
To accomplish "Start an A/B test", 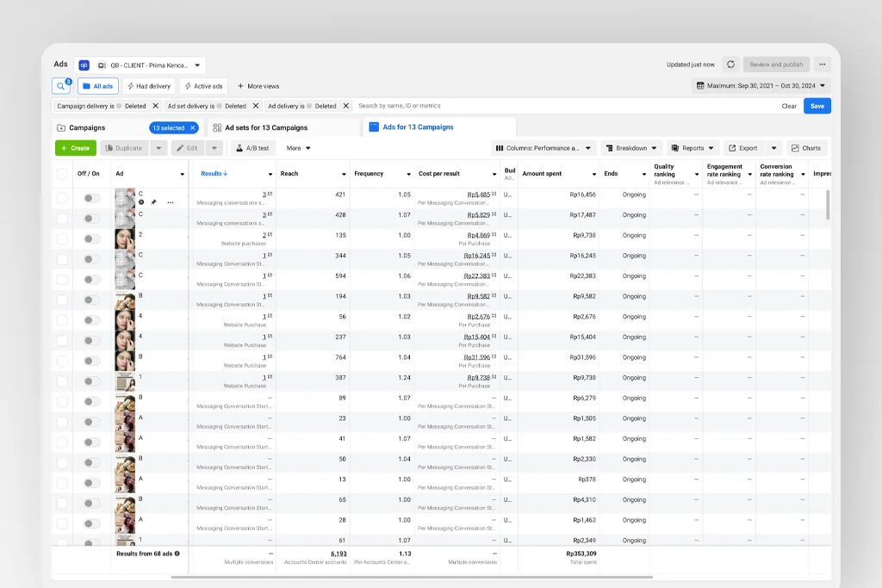I will (252, 148).
